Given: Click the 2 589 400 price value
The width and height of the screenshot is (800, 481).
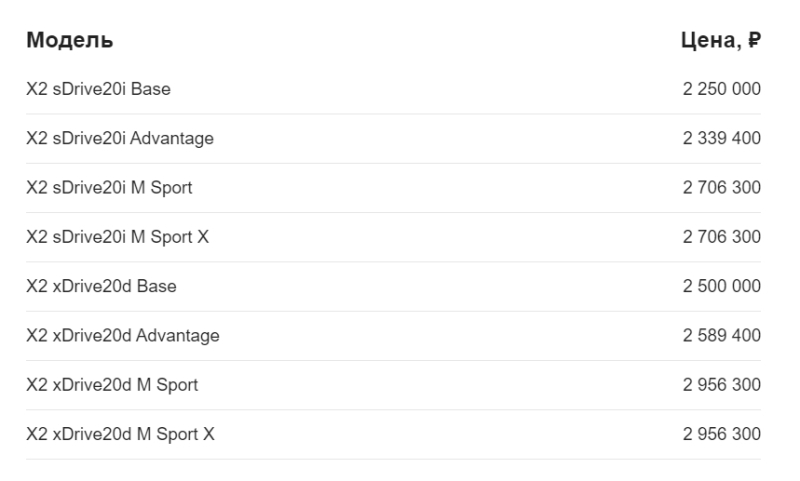Looking at the screenshot, I should 722,336.
